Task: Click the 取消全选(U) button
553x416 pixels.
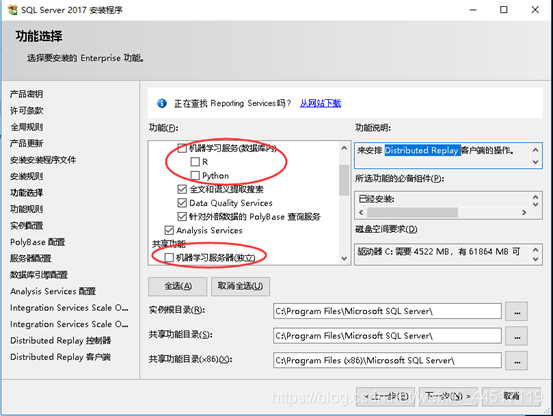Action: pos(241,286)
